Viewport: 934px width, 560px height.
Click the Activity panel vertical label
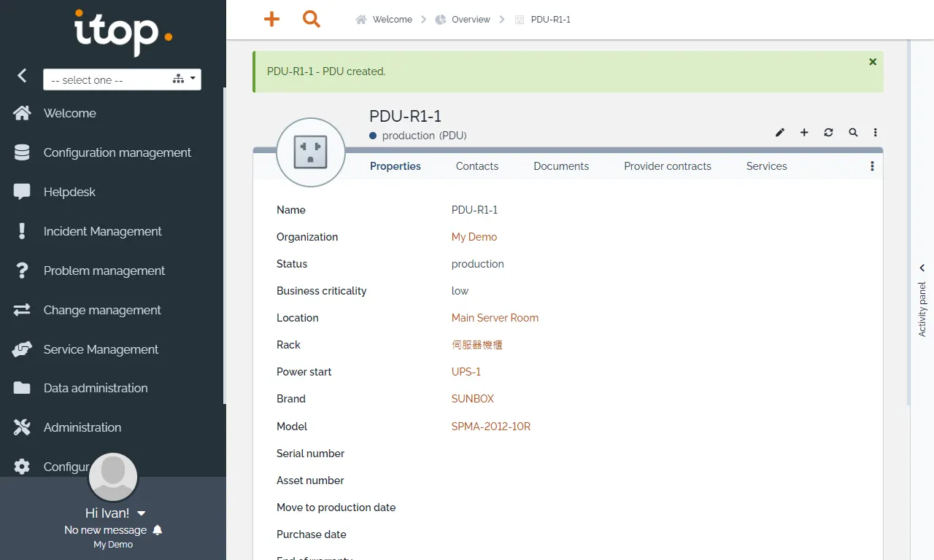pos(922,309)
